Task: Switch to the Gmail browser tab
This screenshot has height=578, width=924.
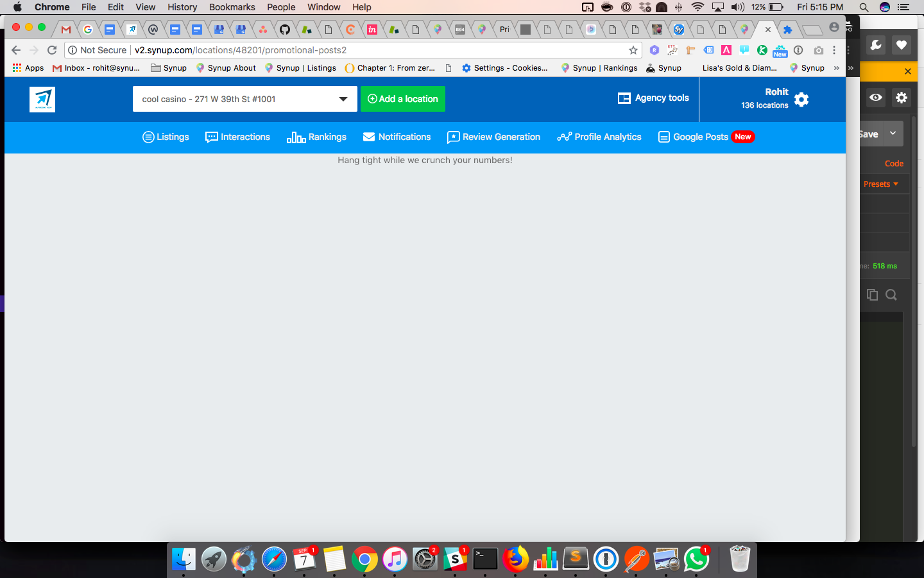Action: [66, 30]
